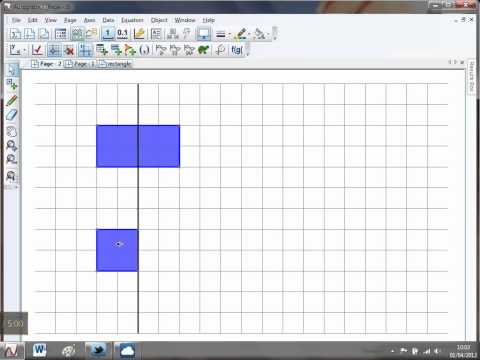Click the red tick graph icon
The image size is (480, 360).
click(37, 50)
